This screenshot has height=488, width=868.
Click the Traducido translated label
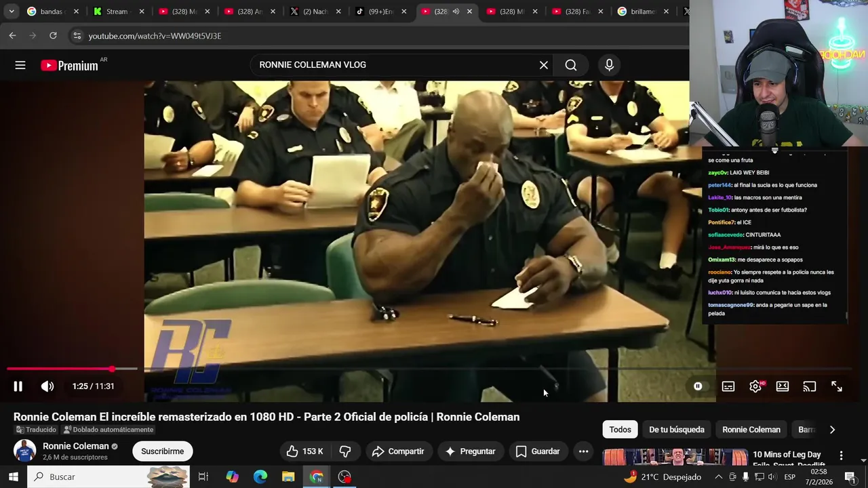(x=35, y=430)
